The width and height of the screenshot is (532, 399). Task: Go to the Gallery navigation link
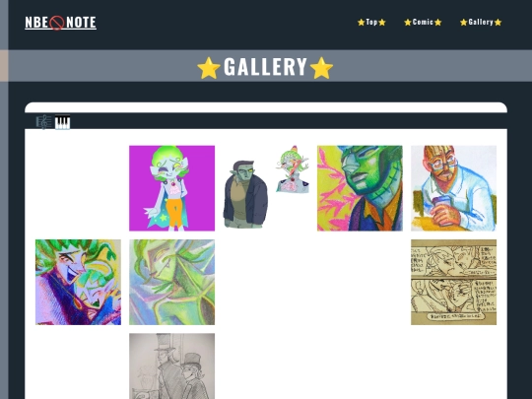[481, 22]
